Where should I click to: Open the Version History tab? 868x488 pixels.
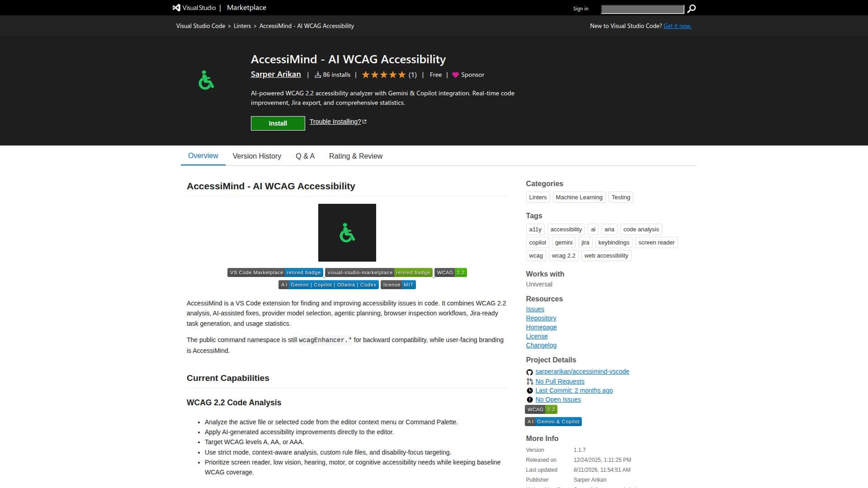coord(257,156)
